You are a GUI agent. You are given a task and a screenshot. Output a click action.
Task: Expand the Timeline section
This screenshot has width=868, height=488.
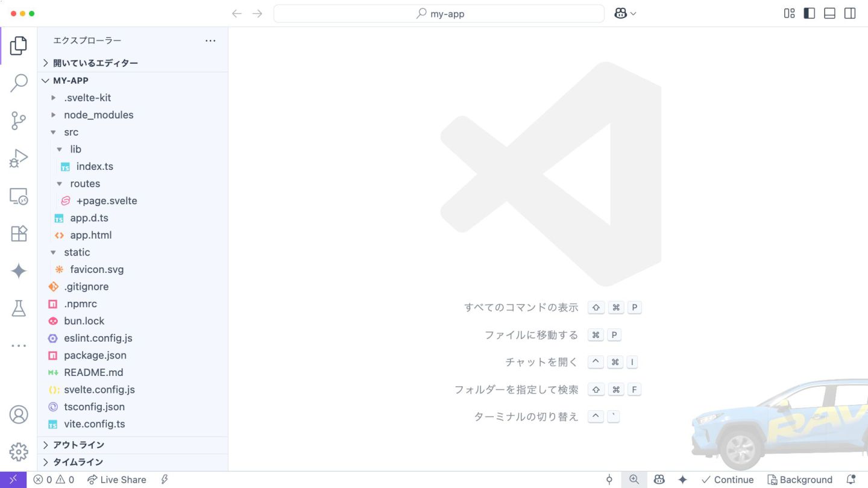click(133, 462)
